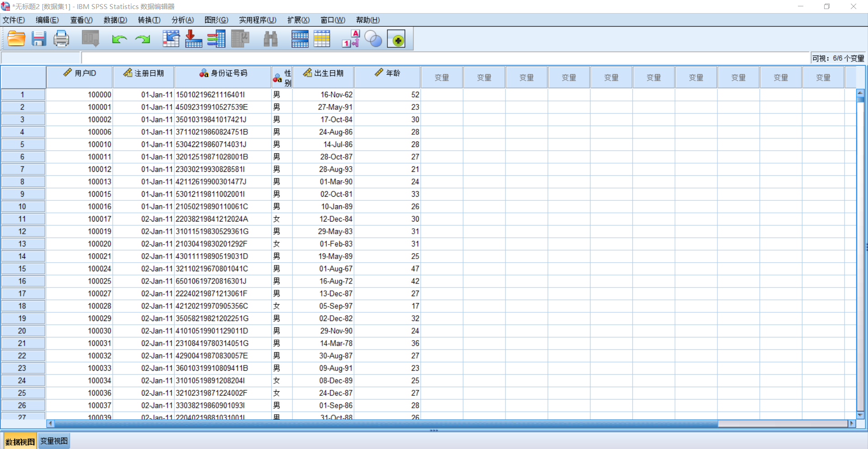Viewport: 868px width, 449px height.
Task: Toggle value labels icon
Action: 351,39
